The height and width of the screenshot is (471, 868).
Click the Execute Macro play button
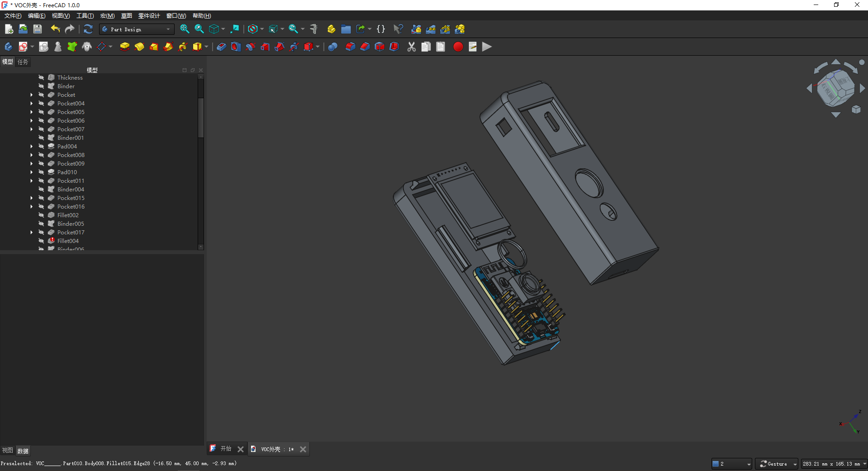[x=487, y=47]
